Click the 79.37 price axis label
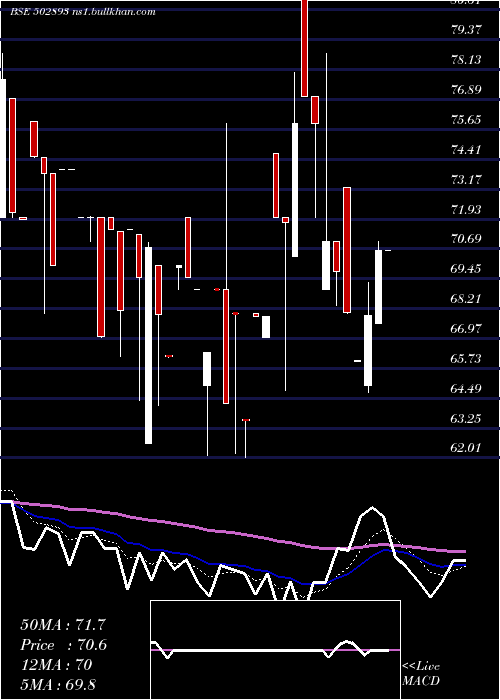The width and height of the screenshot is (500, 700). (466, 29)
